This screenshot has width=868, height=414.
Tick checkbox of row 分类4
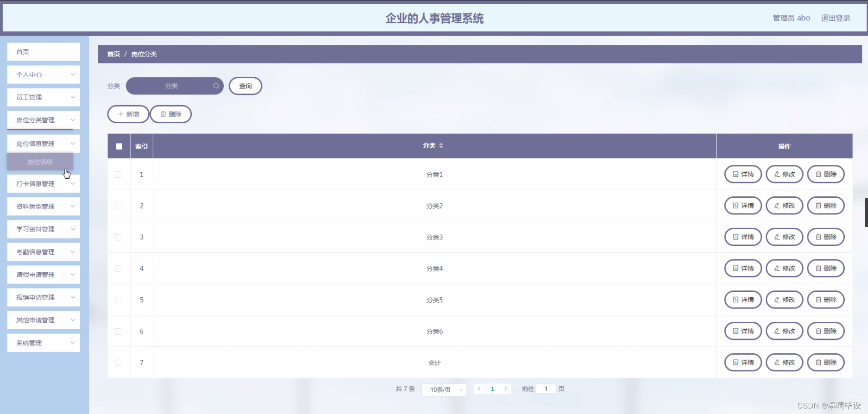coord(118,269)
